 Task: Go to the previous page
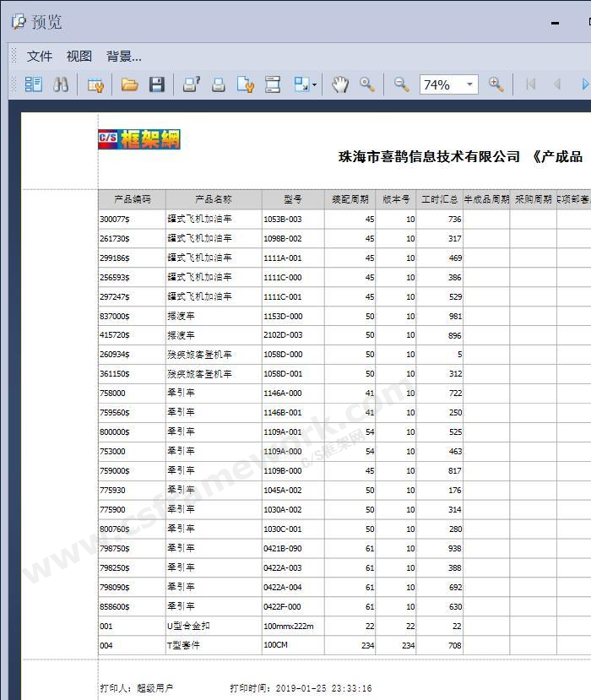coord(556,84)
